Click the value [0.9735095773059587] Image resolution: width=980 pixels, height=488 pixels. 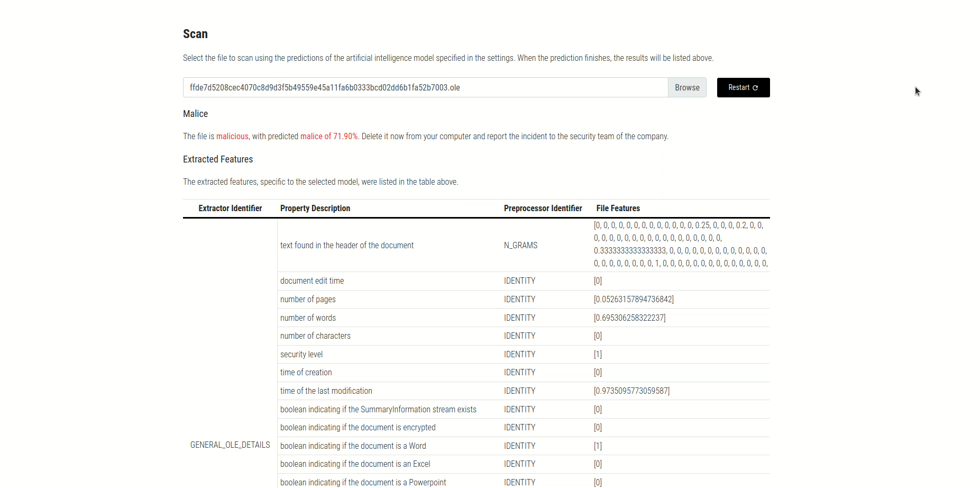click(x=631, y=391)
